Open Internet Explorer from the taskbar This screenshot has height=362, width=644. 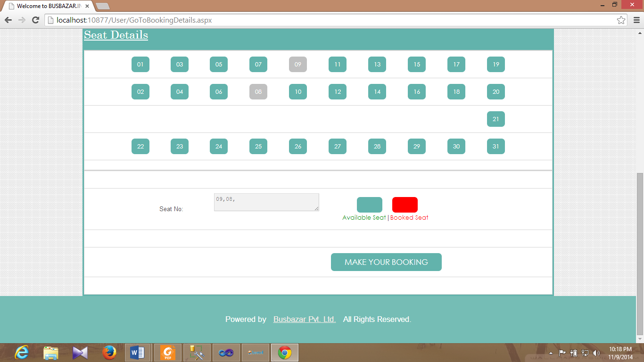point(22,352)
